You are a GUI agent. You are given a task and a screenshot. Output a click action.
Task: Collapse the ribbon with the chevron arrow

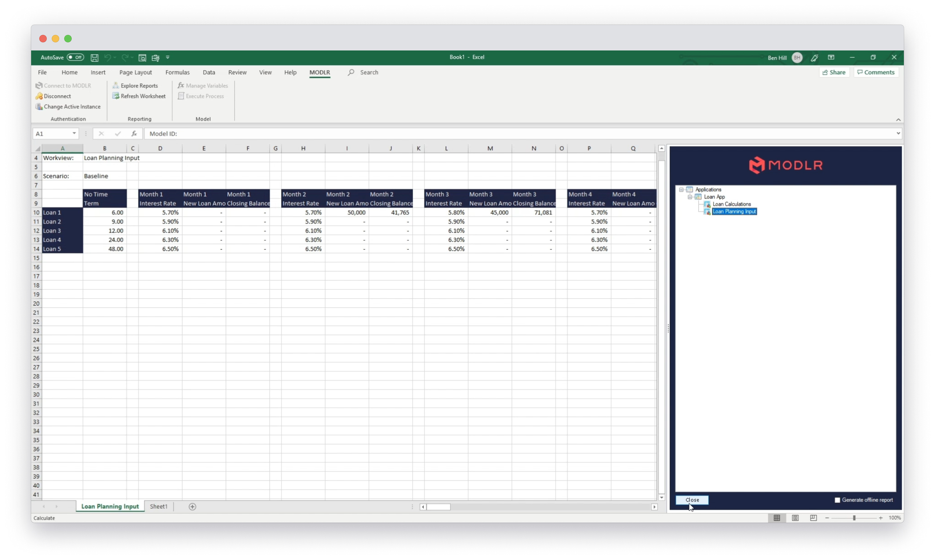click(898, 120)
